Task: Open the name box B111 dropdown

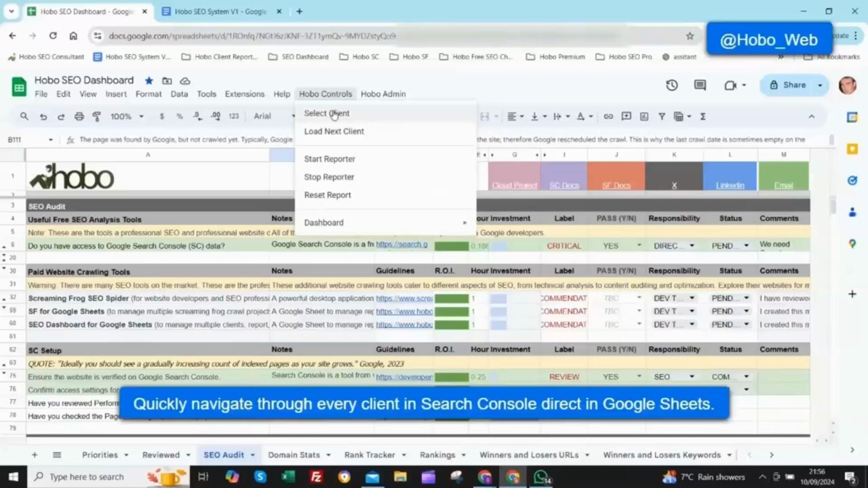Action: tap(50, 140)
